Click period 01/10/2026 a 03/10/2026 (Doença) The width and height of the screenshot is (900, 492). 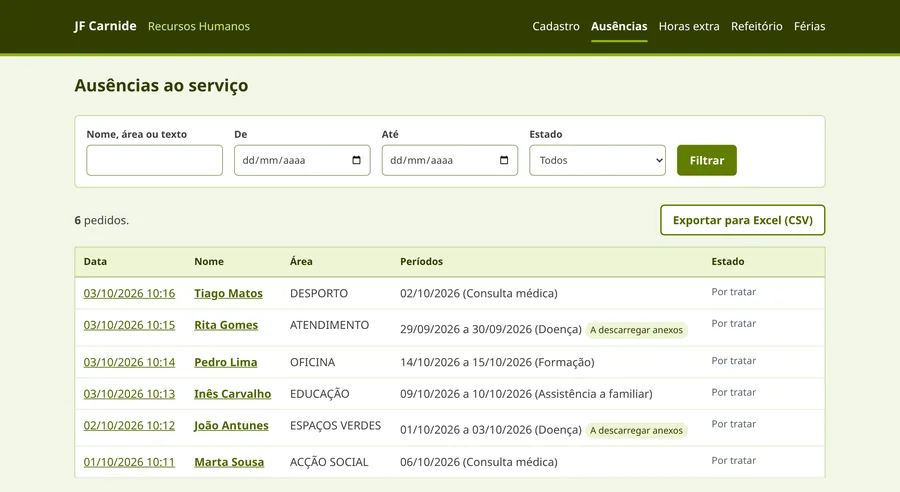point(491,430)
